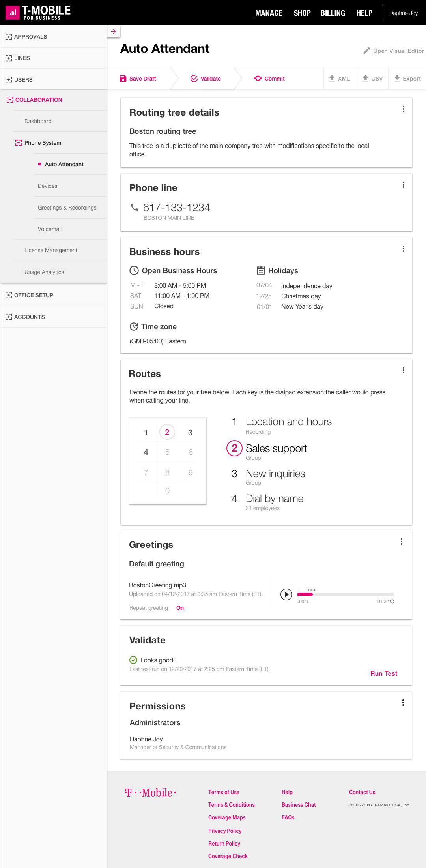
Task: Click the XML upload arrow icon
Action: coord(332,78)
